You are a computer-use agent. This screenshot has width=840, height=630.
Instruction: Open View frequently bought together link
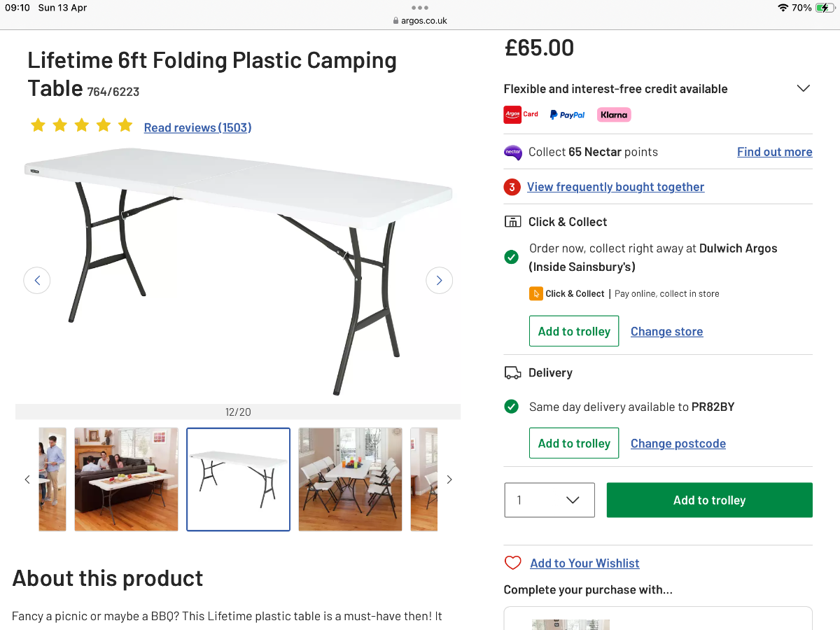coord(615,187)
